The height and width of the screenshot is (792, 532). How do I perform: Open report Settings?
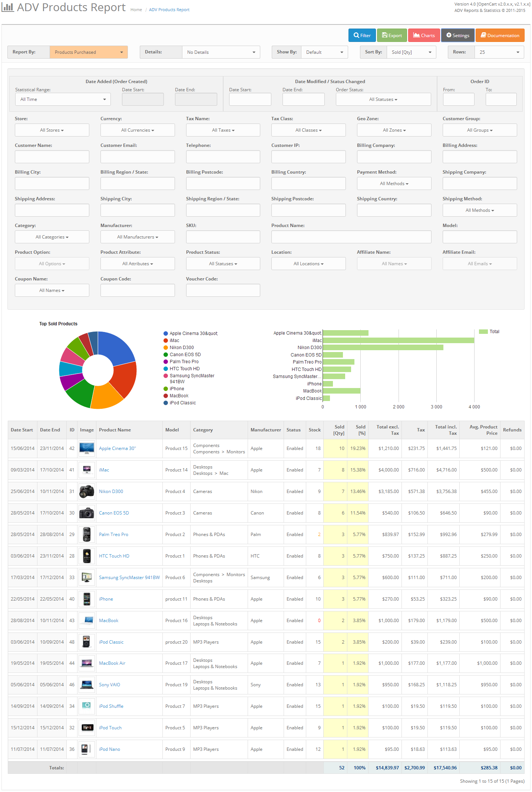click(x=458, y=35)
